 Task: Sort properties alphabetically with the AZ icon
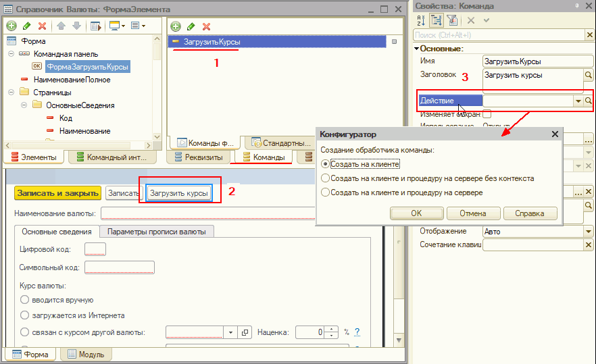(421, 20)
